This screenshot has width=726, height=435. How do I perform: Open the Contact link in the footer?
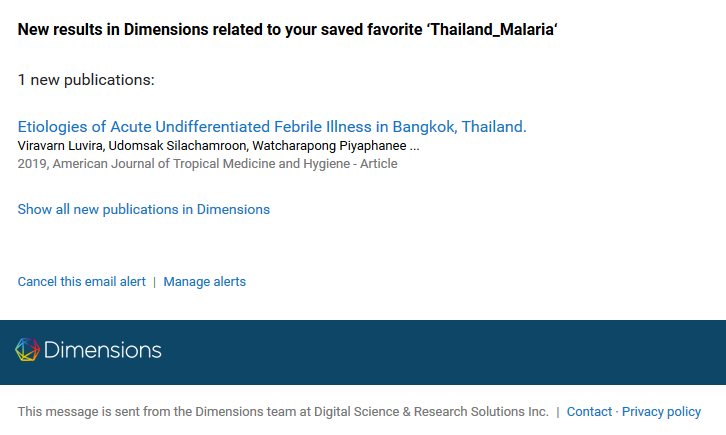pyautogui.click(x=589, y=412)
